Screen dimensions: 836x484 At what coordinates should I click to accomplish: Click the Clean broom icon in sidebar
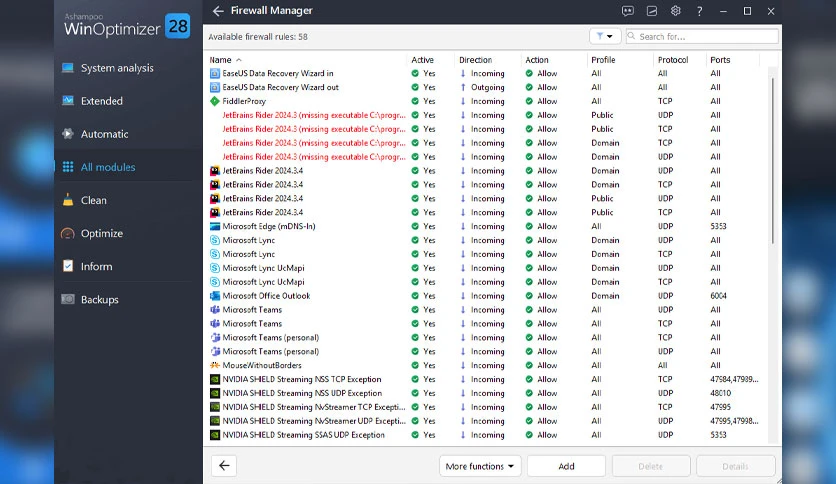68,200
